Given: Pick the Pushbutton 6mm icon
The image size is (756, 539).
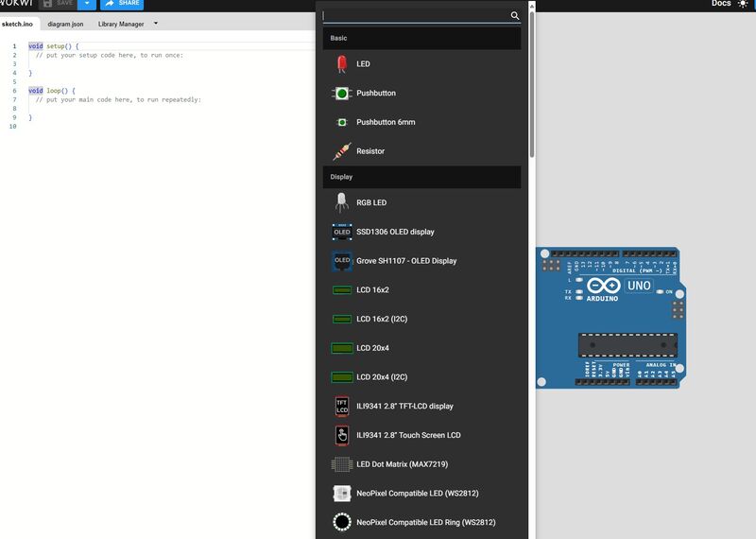Looking at the screenshot, I should click(342, 122).
